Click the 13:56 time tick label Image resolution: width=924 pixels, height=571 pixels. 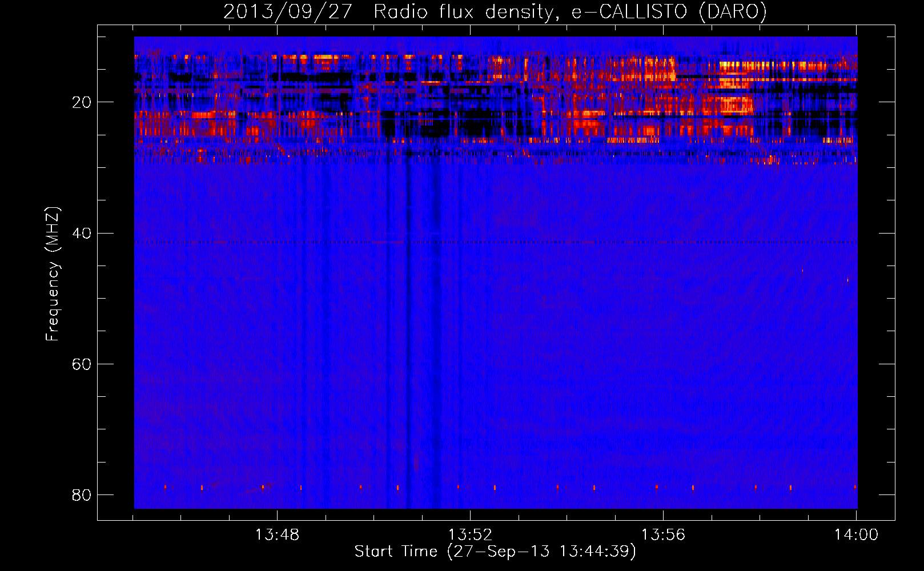point(663,535)
